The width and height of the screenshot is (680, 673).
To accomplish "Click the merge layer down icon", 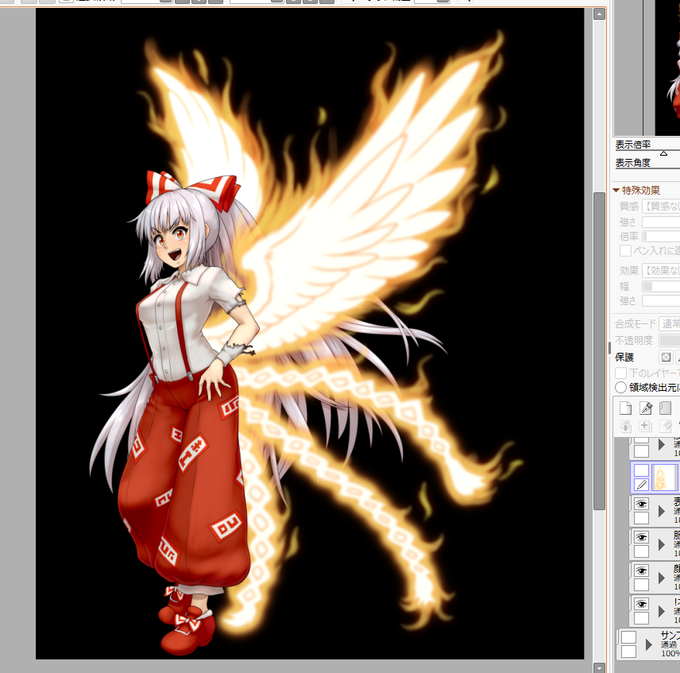I will [x=645, y=426].
